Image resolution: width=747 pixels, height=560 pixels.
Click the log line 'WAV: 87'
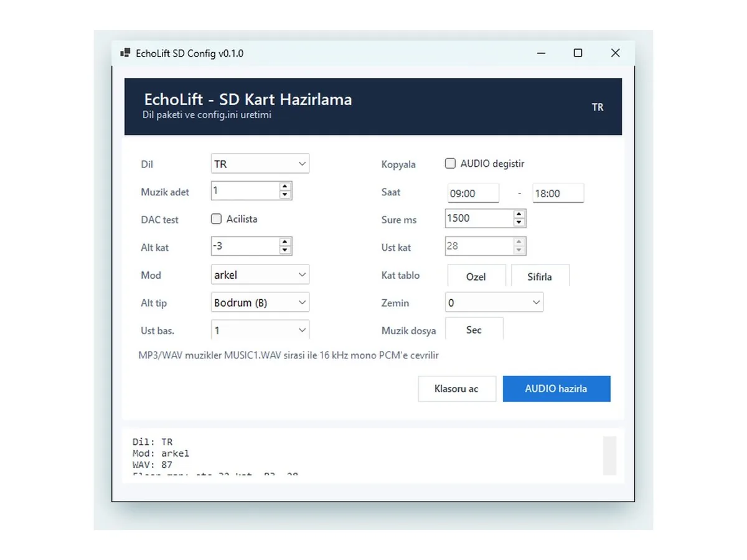(x=153, y=464)
